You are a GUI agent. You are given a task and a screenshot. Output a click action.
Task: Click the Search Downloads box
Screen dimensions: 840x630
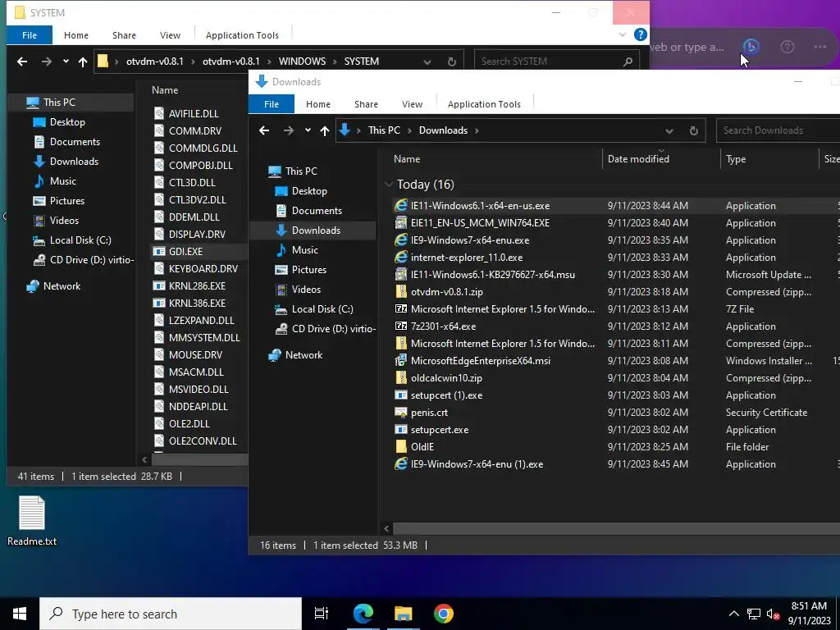click(778, 130)
